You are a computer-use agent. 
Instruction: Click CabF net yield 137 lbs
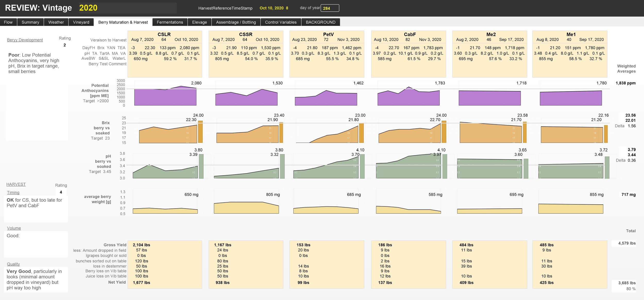click(x=385, y=282)
